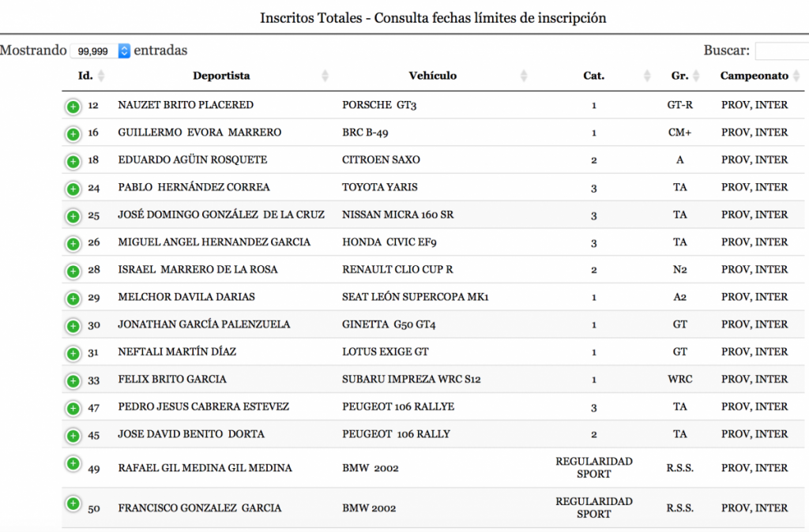Screen dimensions: 809x532
Task: Expand Francisco Gonzalez Garcia row
Action: pos(73,504)
